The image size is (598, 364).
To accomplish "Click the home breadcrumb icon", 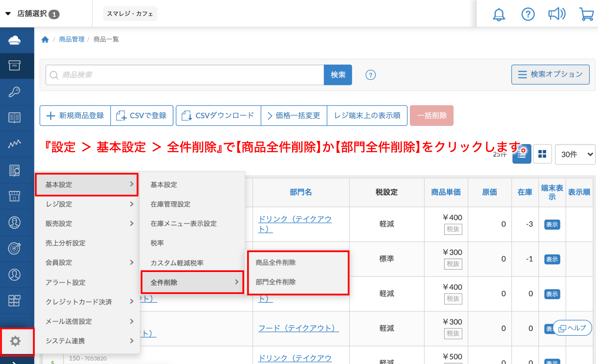I will click(45, 39).
